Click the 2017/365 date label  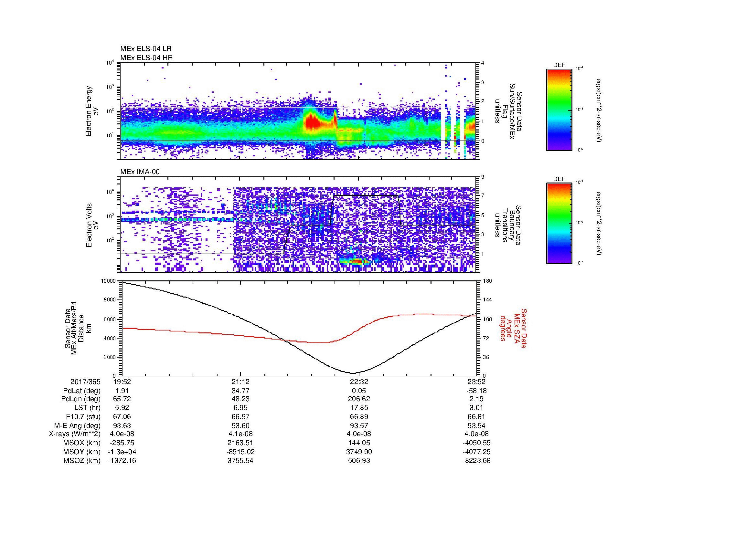point(85,382)
